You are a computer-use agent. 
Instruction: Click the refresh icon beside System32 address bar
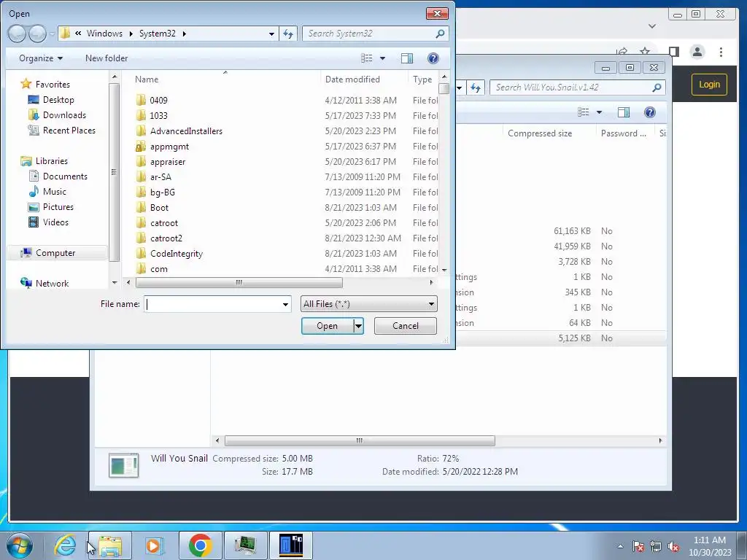point(288,34)
